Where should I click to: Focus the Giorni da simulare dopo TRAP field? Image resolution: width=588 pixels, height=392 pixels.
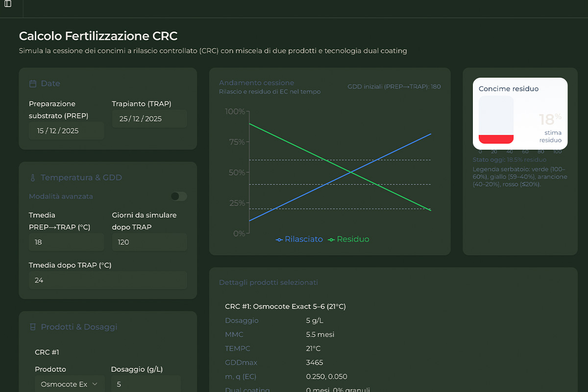[x=149, y=242]
